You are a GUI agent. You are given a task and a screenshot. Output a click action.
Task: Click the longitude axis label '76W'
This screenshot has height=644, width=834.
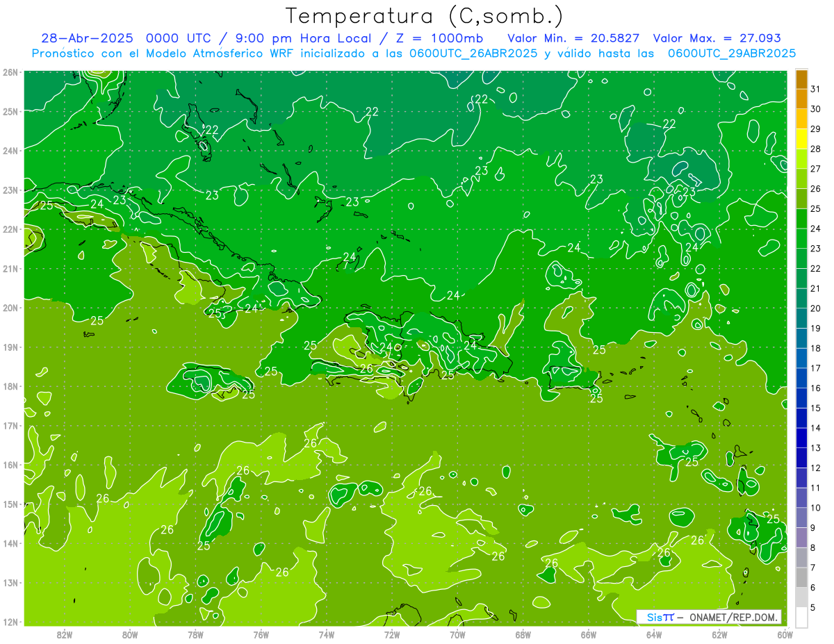tap(261, 635)
